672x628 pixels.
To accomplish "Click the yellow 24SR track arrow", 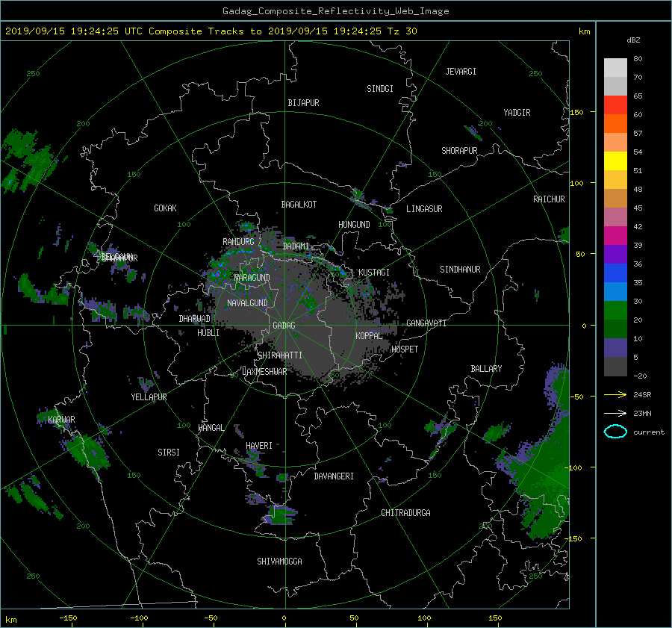I will coord(615,394).
